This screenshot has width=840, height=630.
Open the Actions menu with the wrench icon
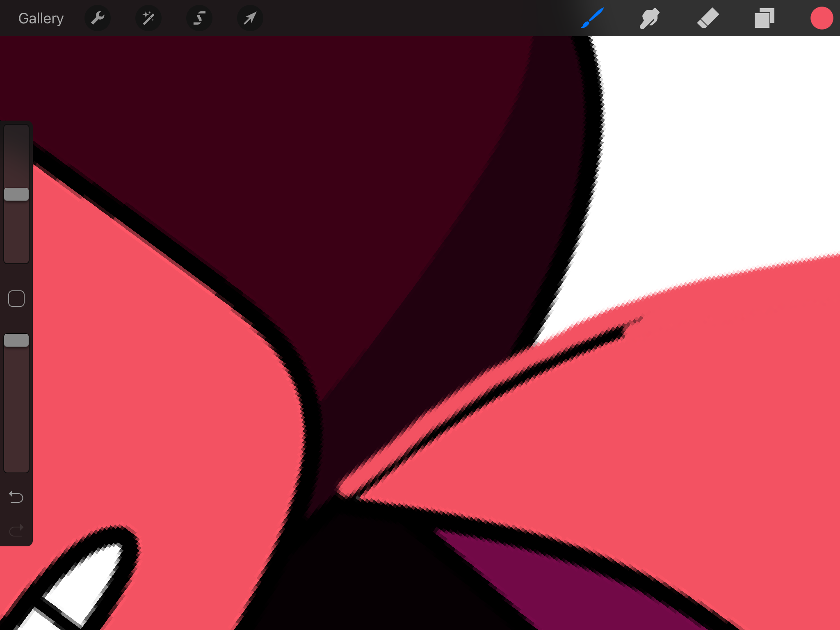coord(97,18)
